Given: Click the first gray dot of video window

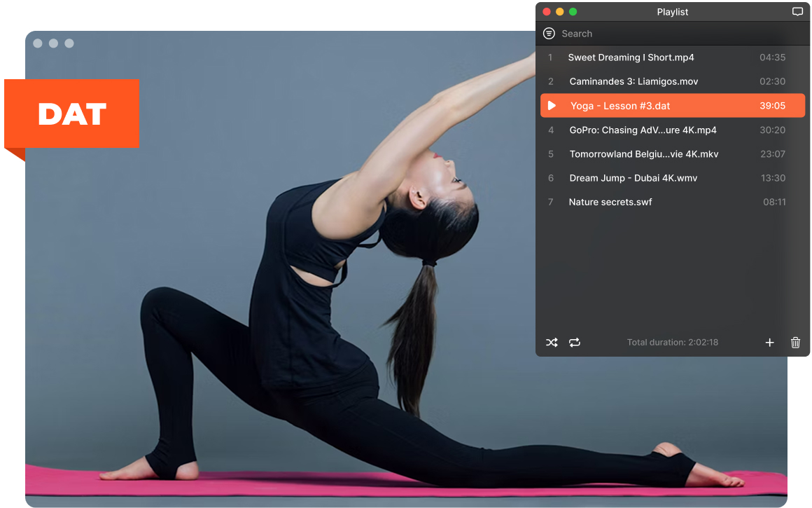Looking at the screenshot, I should pos(38,43).
